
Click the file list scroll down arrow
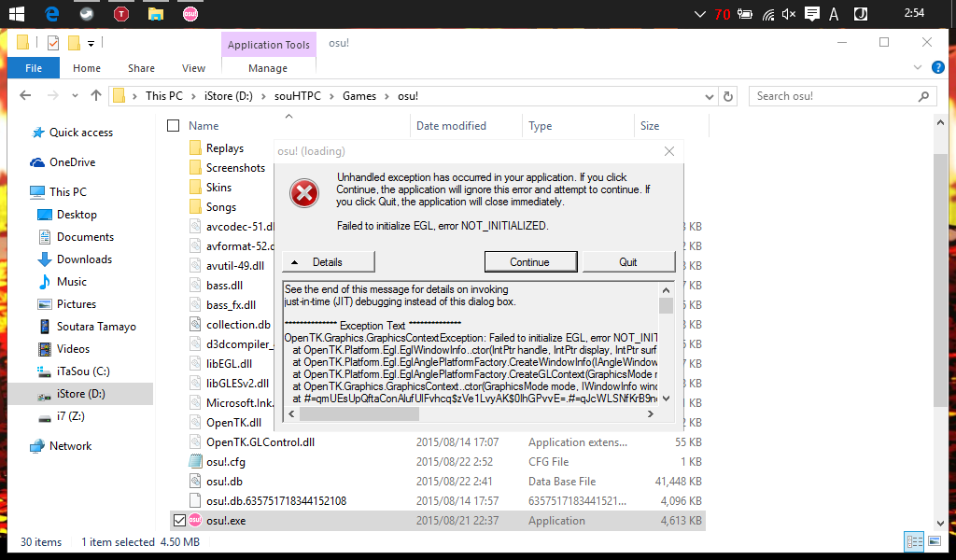(940, 523)
